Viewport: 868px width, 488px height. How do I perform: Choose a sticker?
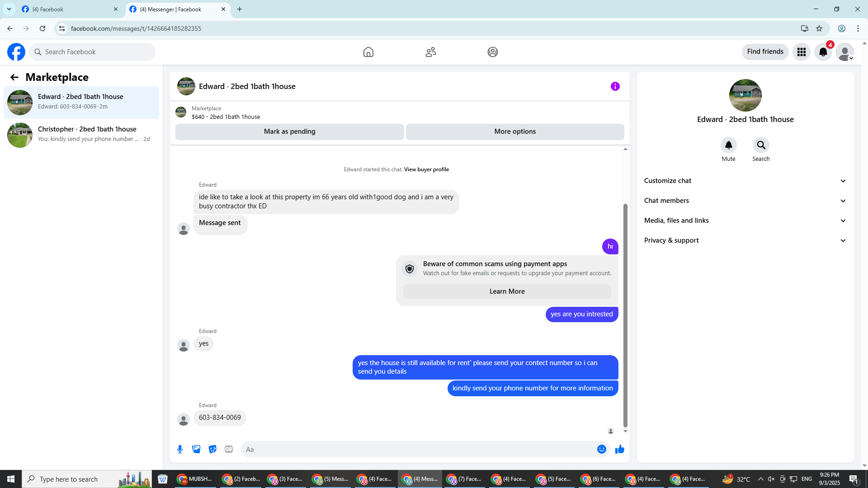[x=212, y=449]
